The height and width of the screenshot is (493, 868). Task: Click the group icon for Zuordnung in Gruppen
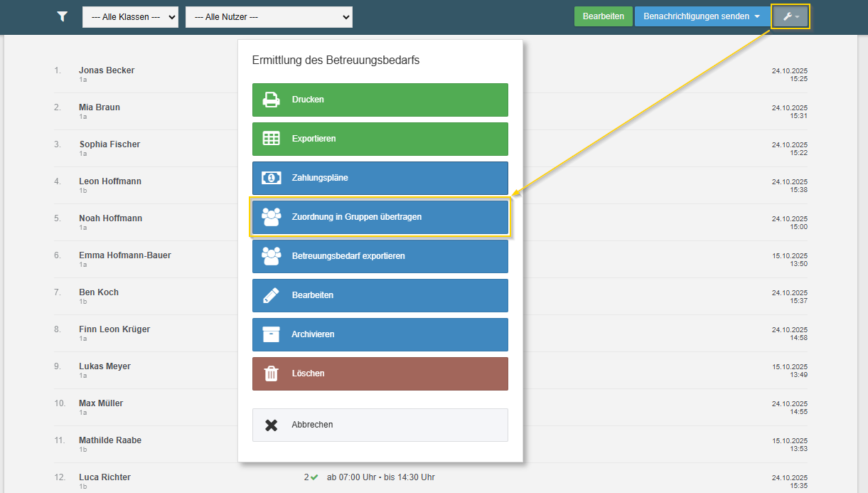click(271, 217)
